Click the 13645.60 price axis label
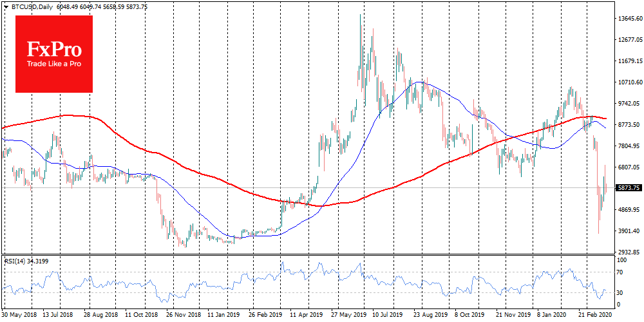 point(629,19)
